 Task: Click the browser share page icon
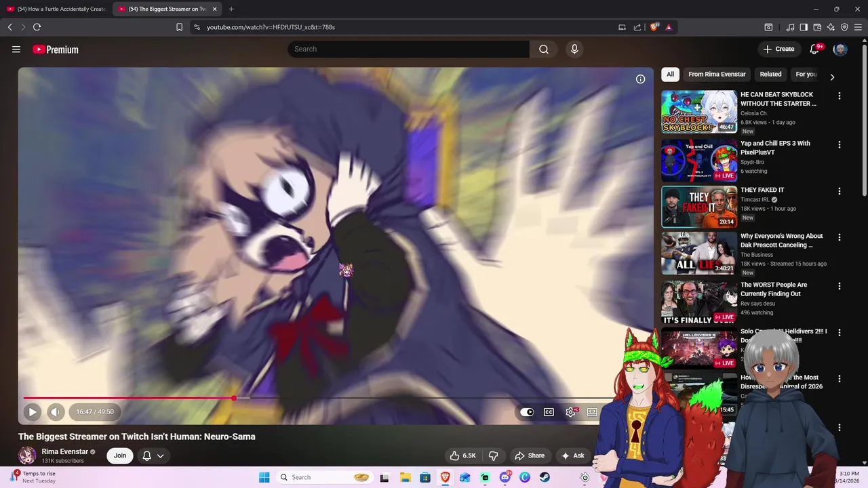pyautogui.click(x=637, y=27)
